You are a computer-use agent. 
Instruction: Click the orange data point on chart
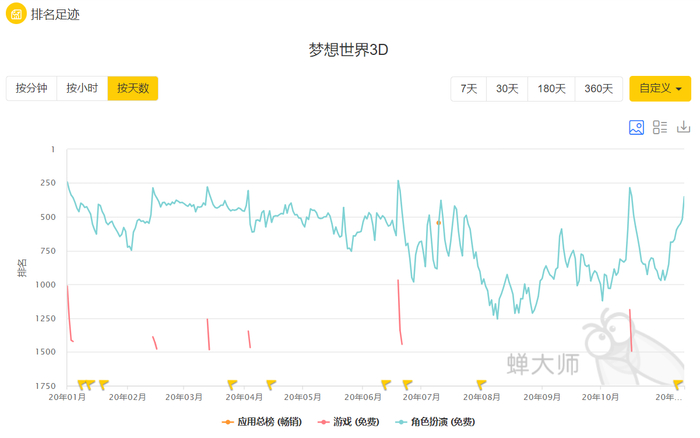[x=438, y=223]
